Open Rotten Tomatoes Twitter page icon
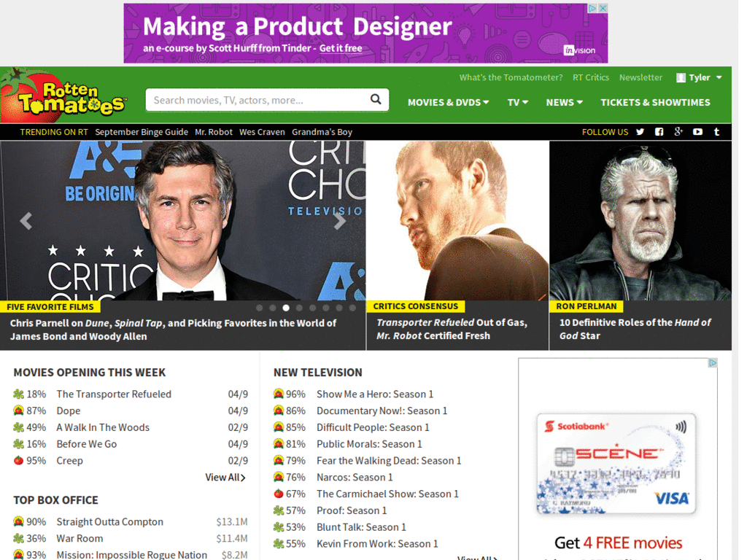This screenshot has height=560, width=747. pyautogui.click(x=640, y=132)
